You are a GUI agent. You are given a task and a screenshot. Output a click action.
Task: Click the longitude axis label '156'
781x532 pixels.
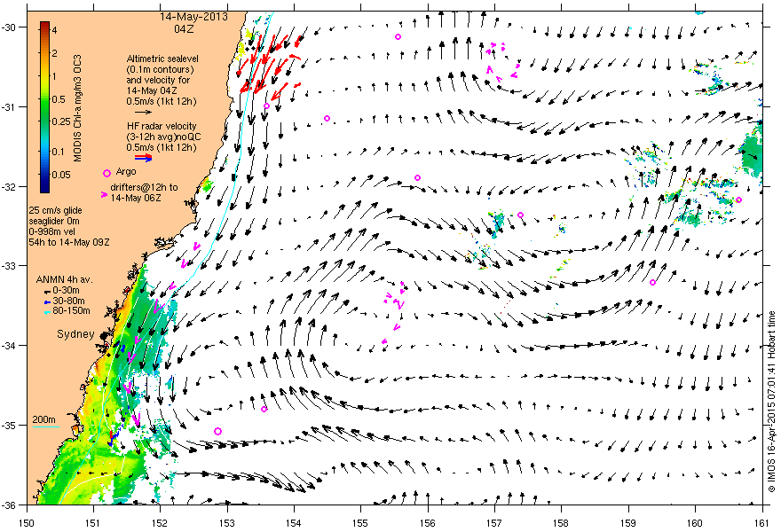pos(428,523)
